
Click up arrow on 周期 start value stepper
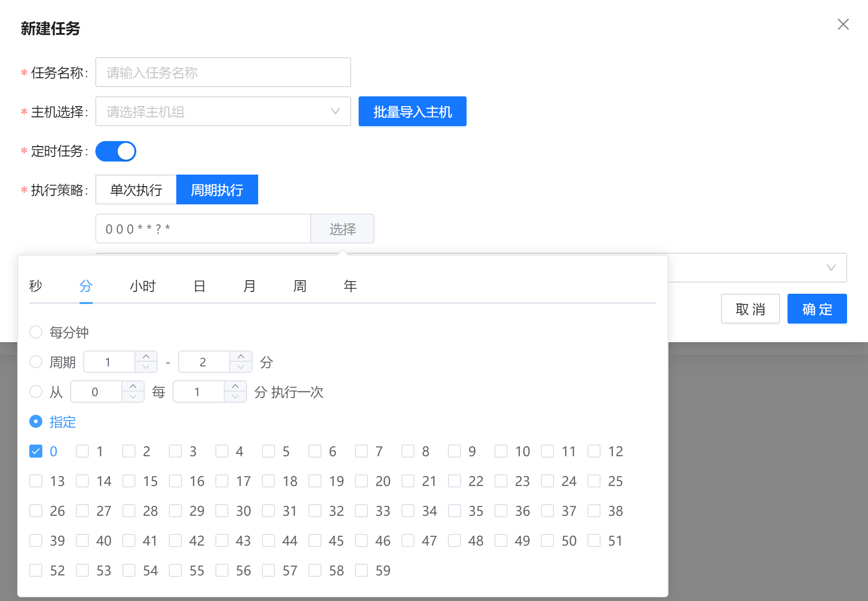point(146,357)
